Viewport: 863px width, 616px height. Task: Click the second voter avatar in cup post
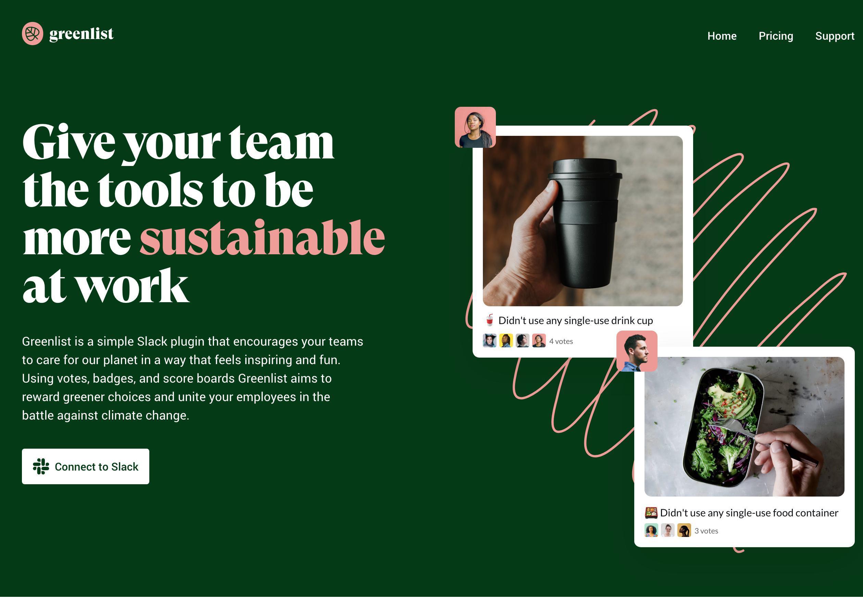506,341
